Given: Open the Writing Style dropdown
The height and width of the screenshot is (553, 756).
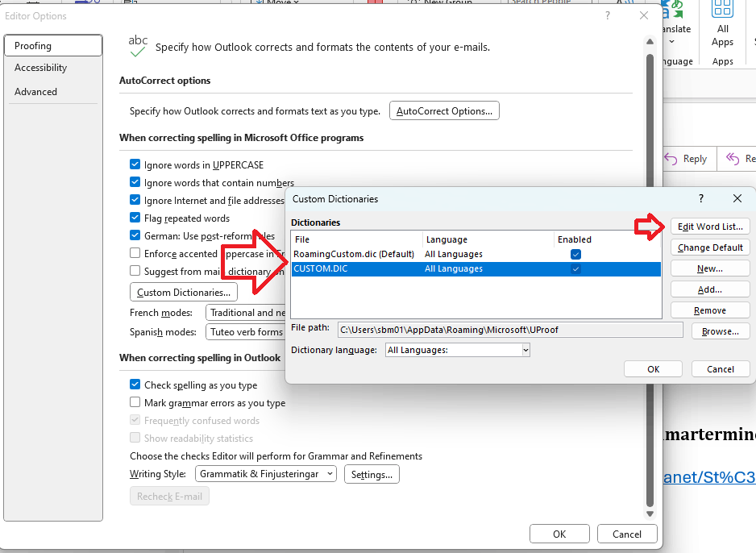Looking at the screenshot, I should tap(266, 474).
